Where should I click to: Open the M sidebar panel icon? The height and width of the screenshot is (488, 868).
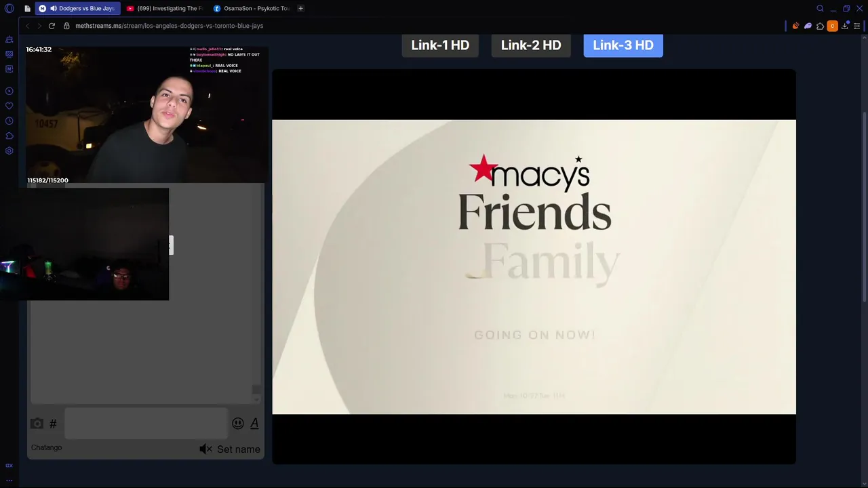(9, 69)
